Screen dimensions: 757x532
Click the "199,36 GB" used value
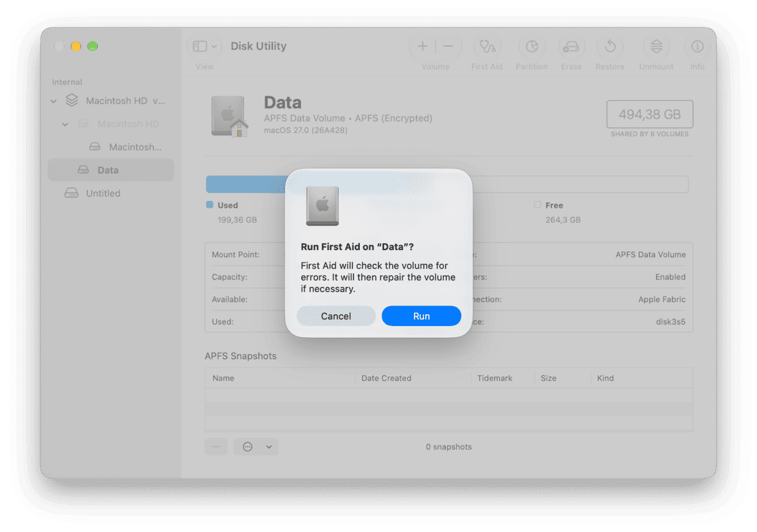click(x=237, y=220)
